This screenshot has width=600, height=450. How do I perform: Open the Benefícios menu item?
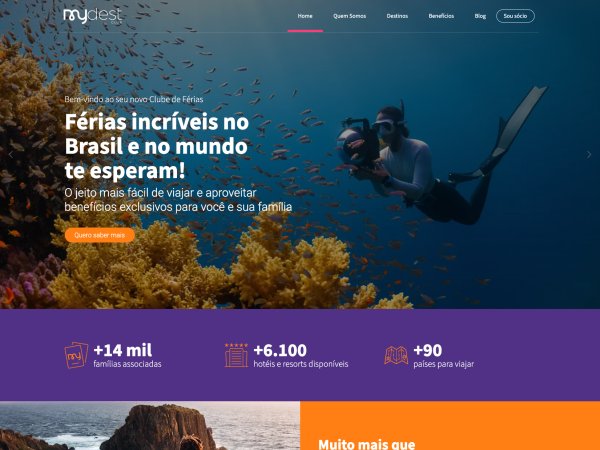441,16
